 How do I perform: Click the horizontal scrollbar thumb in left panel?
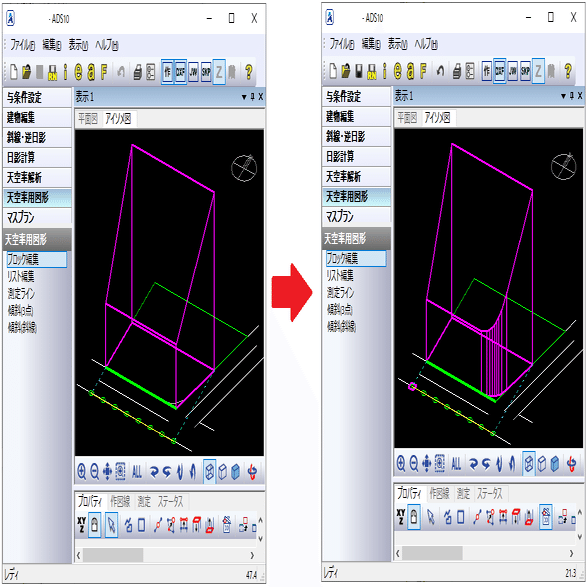[x=113, y=555]
